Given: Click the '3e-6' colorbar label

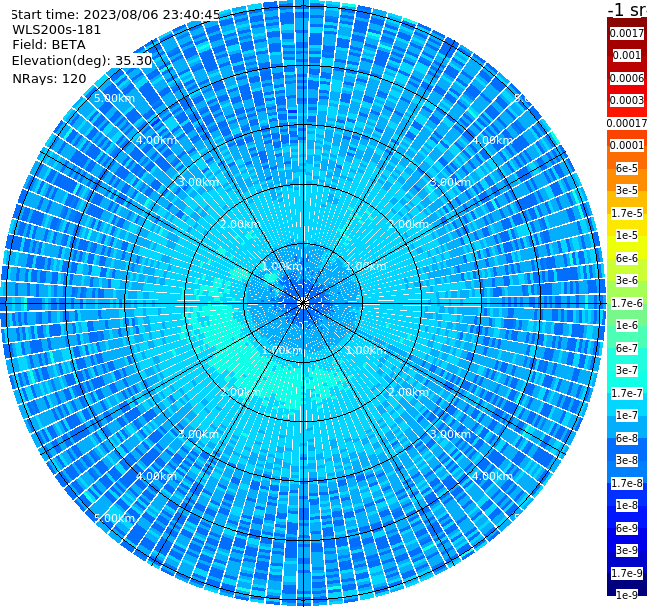Looking at the screenshot, I should (x=627, y=280).
